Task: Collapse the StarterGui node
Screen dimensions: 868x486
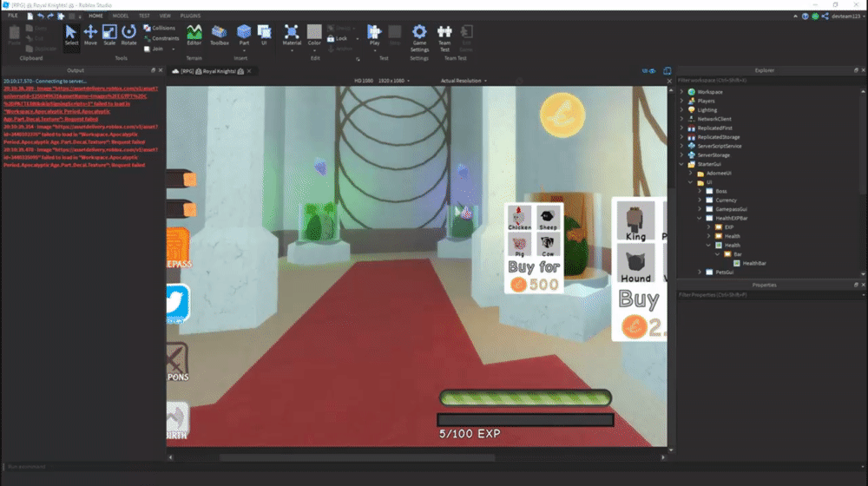Action: point(681,164)
